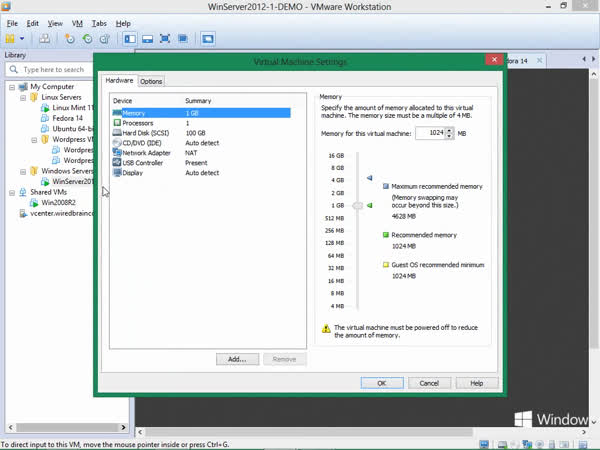The width and height of the screenshot is (600, 450).
Task: Click the tab scroll right arrow
Action: (593, 59)
